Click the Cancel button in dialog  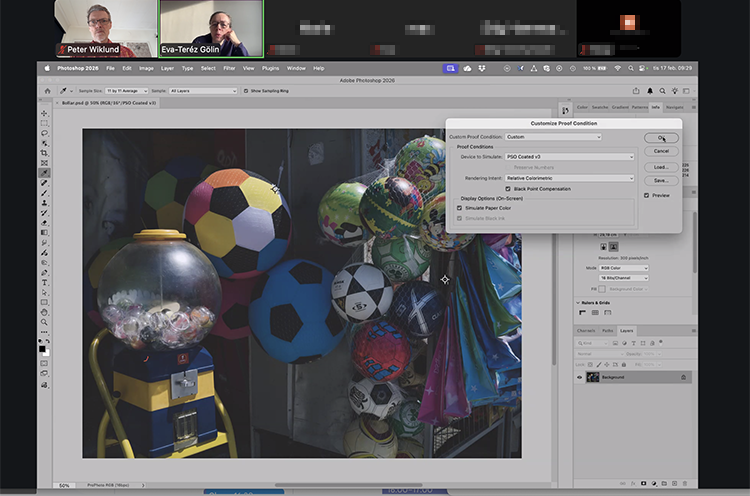[x=661, y=151]
